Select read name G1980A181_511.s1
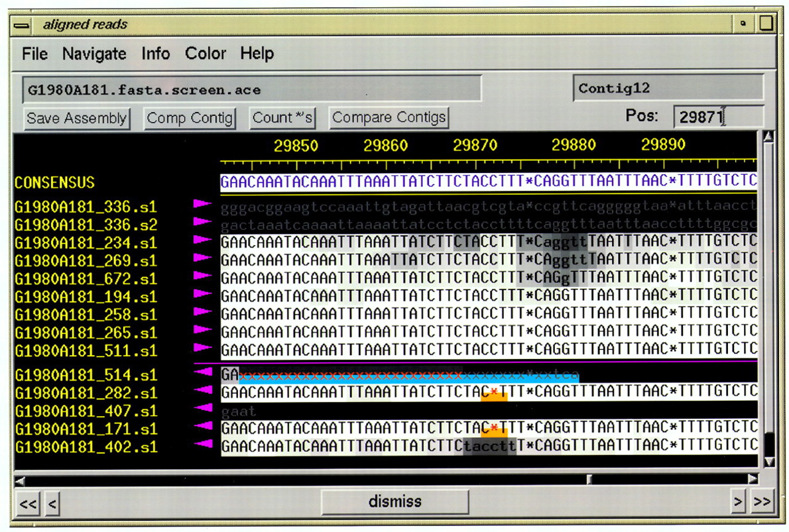Viewport: 789px width, 532px height. click(x=86, y=351)
